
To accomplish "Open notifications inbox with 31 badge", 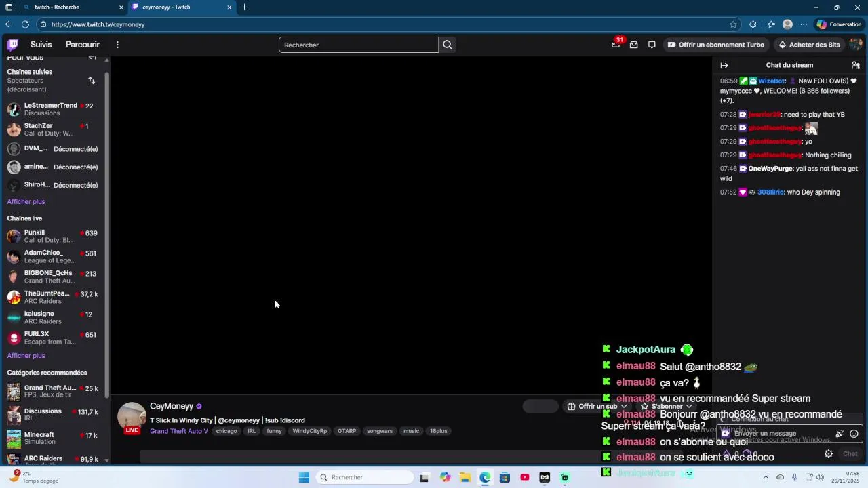I will [x=616, y=45].
